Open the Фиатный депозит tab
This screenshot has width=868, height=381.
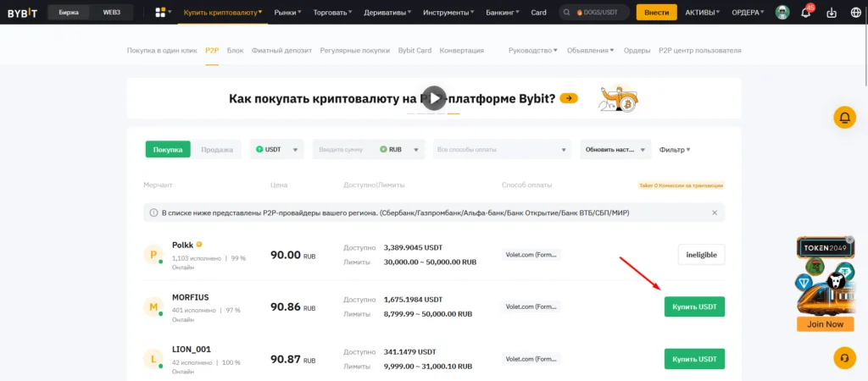click(x=281, y=50)
